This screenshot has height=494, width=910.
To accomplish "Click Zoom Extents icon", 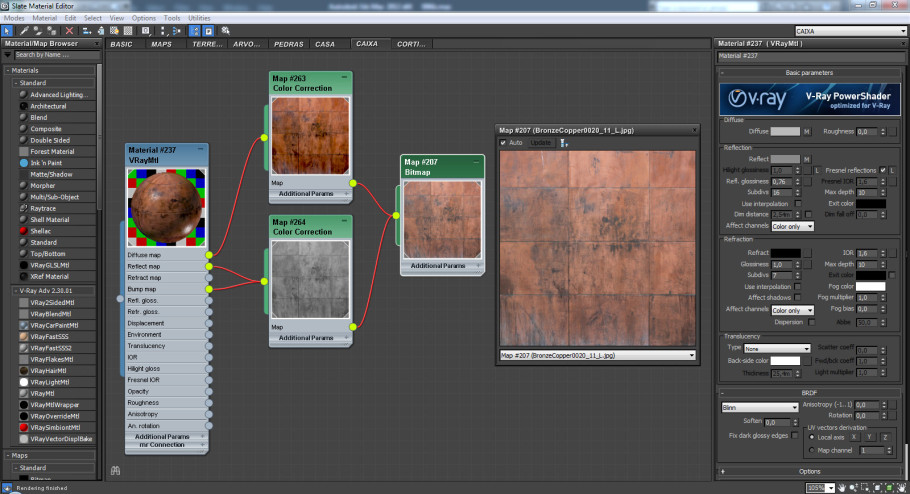I will (x=877, y=488).
